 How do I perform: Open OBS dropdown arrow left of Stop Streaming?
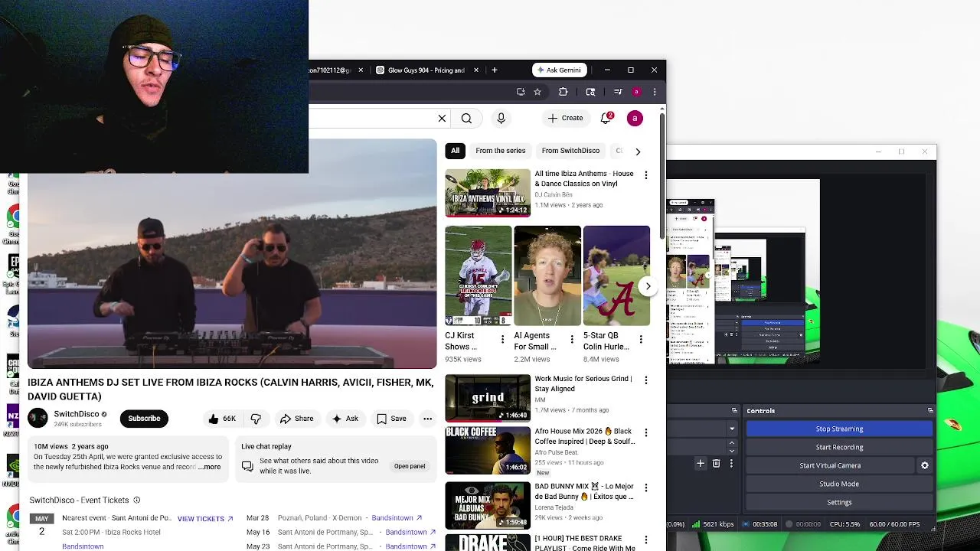[x=732, y=429]
